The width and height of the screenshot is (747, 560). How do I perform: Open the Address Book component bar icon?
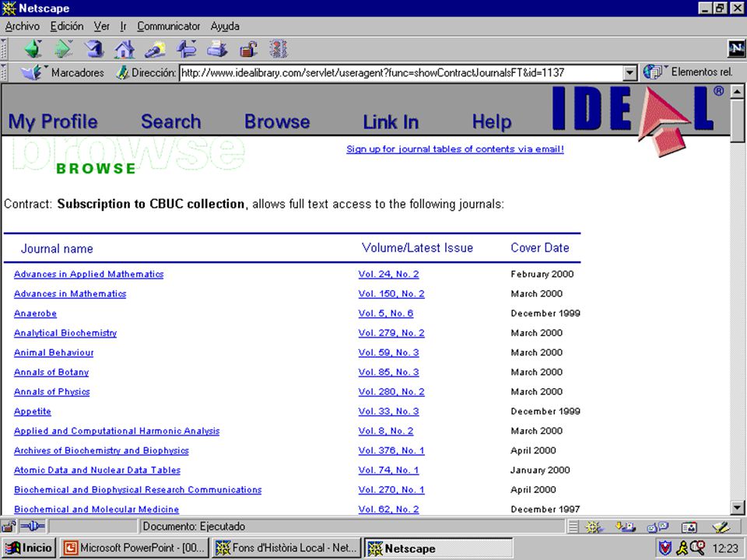click(x=689, y=527)
